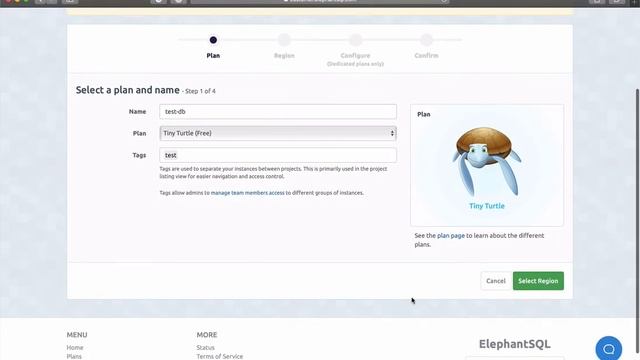Click the Confirm step circle indicator
This screenshot has width=640, height=360.
[427, 40]
